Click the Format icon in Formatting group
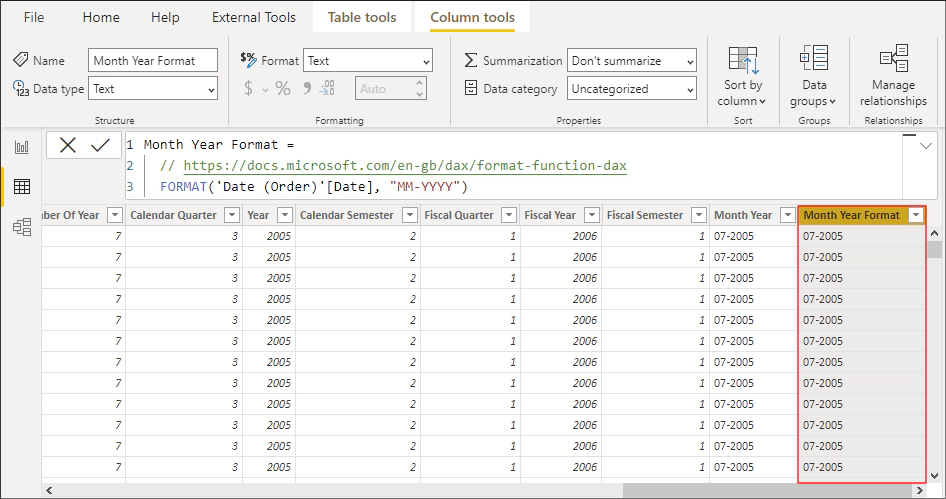The height and width of the screenshot is (499, 946). click(x=248, y=59)
